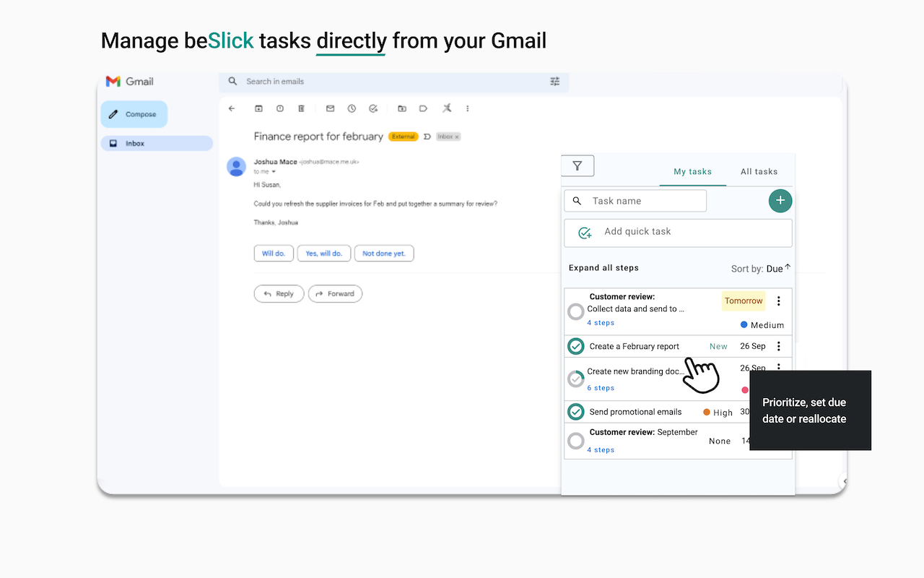Viewport: 924px width, 578px height.
Task: Delete the email
Action: coord(300,108)
